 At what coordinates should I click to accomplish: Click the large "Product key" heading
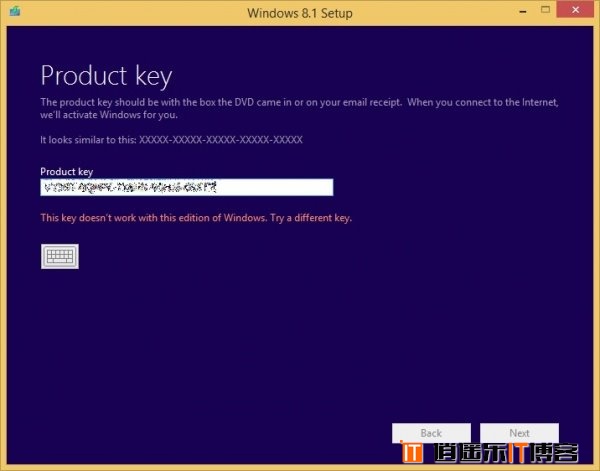(x=106, y=76)
